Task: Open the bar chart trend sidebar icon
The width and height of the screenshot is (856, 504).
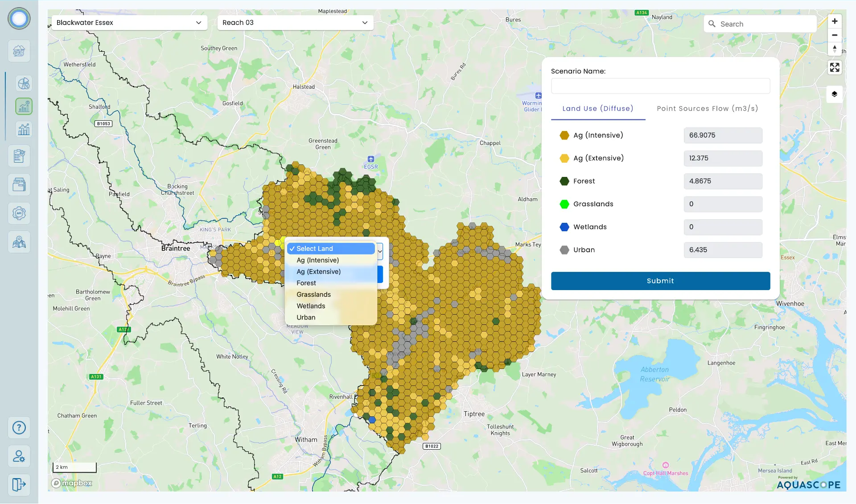Action: [24, 129]
